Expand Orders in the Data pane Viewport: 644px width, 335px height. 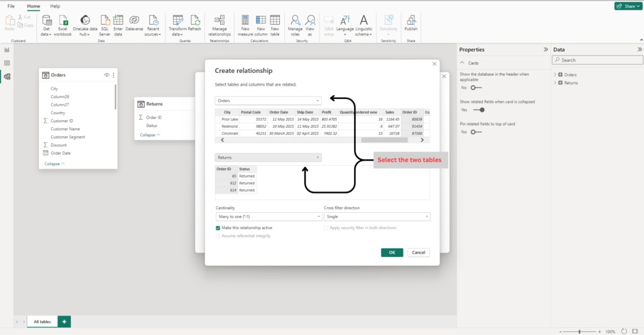tap(555, 75)
